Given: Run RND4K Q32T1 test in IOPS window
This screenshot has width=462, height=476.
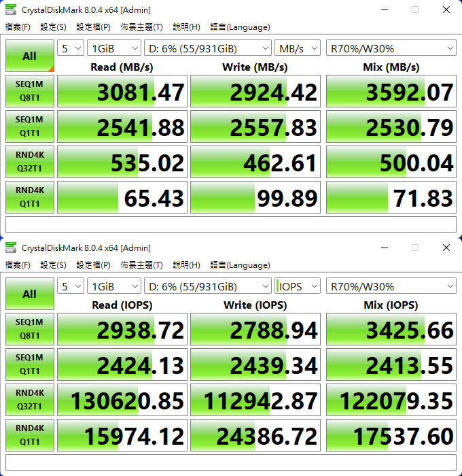Looking at the screenshot, I should 30,400.
